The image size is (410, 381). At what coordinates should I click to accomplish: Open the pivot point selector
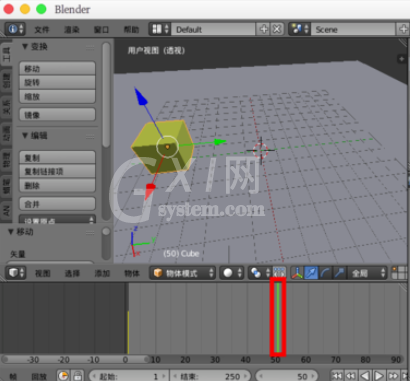[259, 273]
